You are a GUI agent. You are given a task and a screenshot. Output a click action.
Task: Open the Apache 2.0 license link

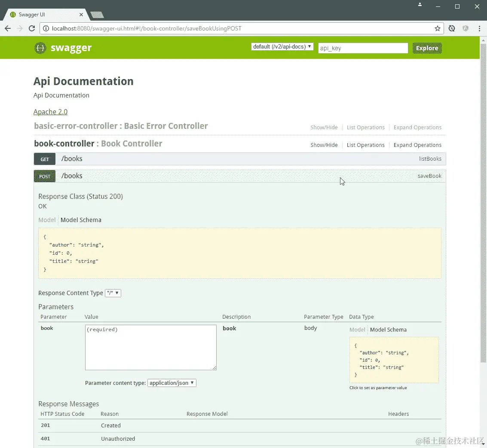tap(50, 112)
